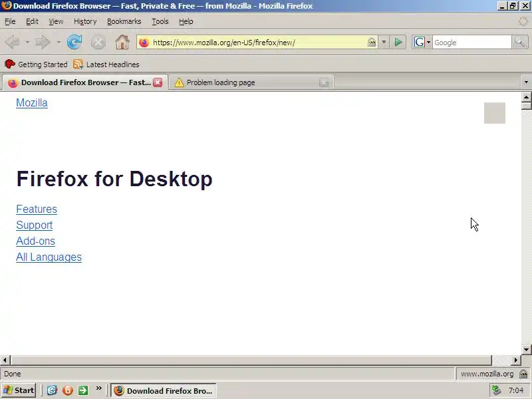Click inside the URL address field
This screenshot has height=399, width=532.
(258, 43)
